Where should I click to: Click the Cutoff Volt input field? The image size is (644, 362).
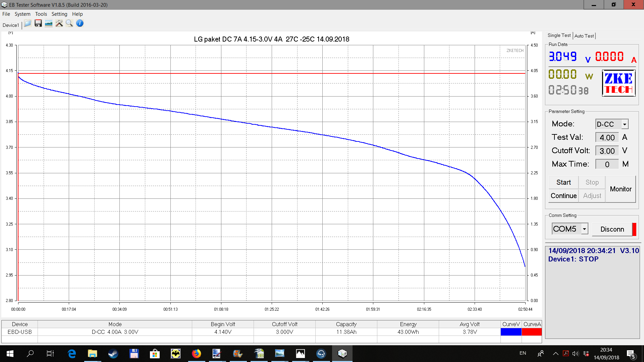pyautogui.click(x=607, y=151)
